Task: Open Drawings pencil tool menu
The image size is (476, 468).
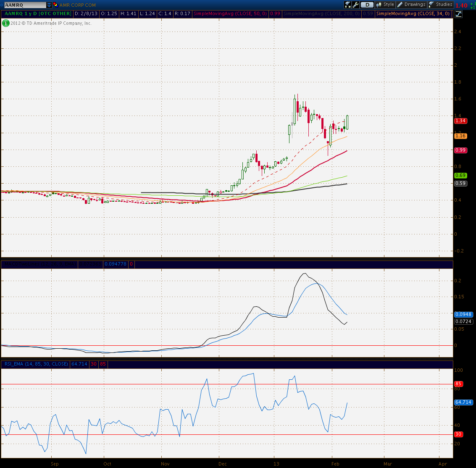Action: point(411,5)
